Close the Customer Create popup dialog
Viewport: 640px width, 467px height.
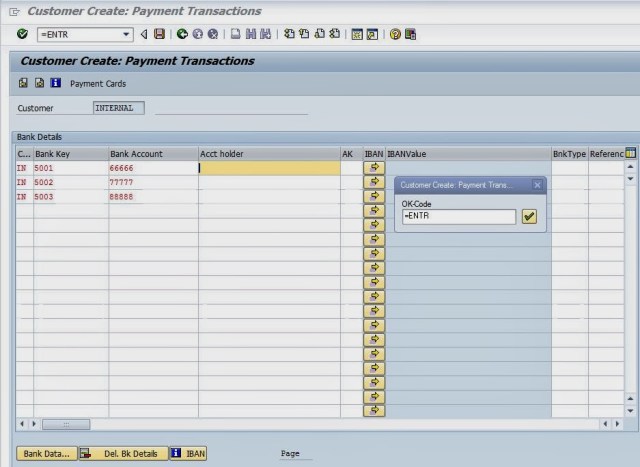(x=538, y=185)
